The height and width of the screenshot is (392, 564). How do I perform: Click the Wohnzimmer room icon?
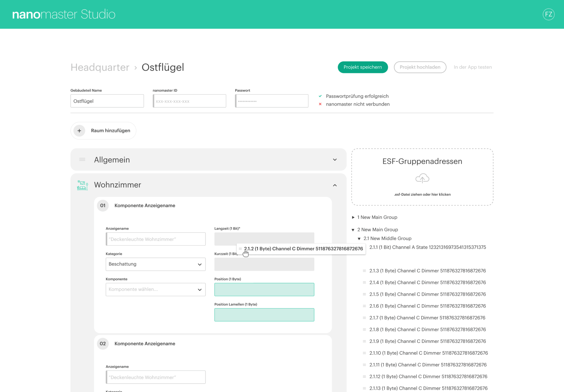pos(82,185)
